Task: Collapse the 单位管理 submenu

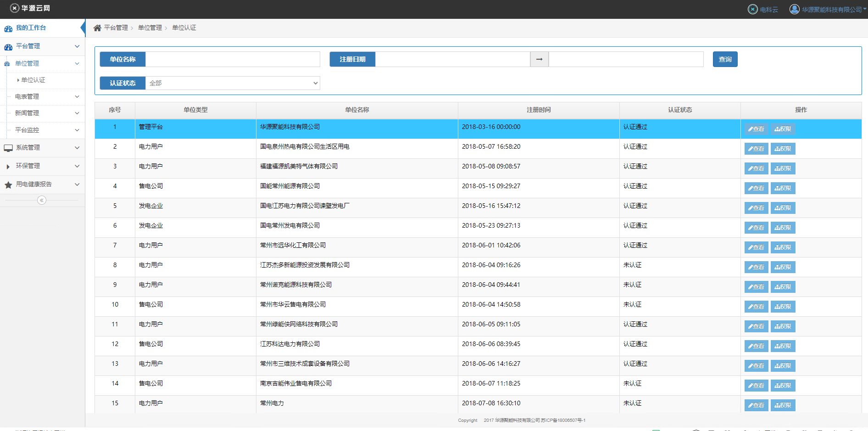Action: (x=77, y=63)
